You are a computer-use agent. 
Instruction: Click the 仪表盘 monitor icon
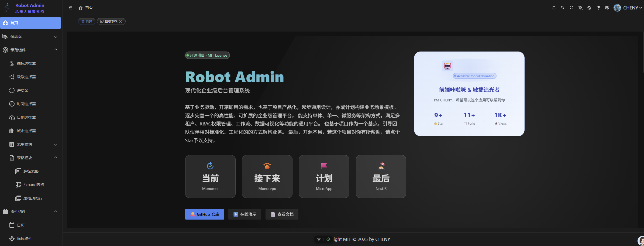5,36
